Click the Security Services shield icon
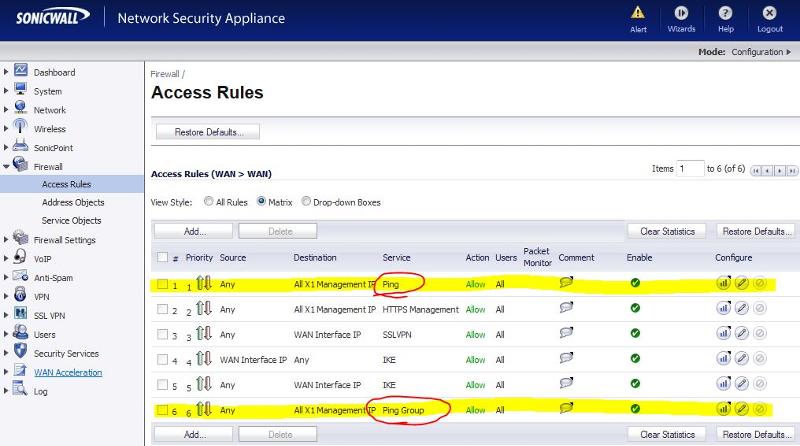Viewport: 800px width, 446px height. [20, 351]
